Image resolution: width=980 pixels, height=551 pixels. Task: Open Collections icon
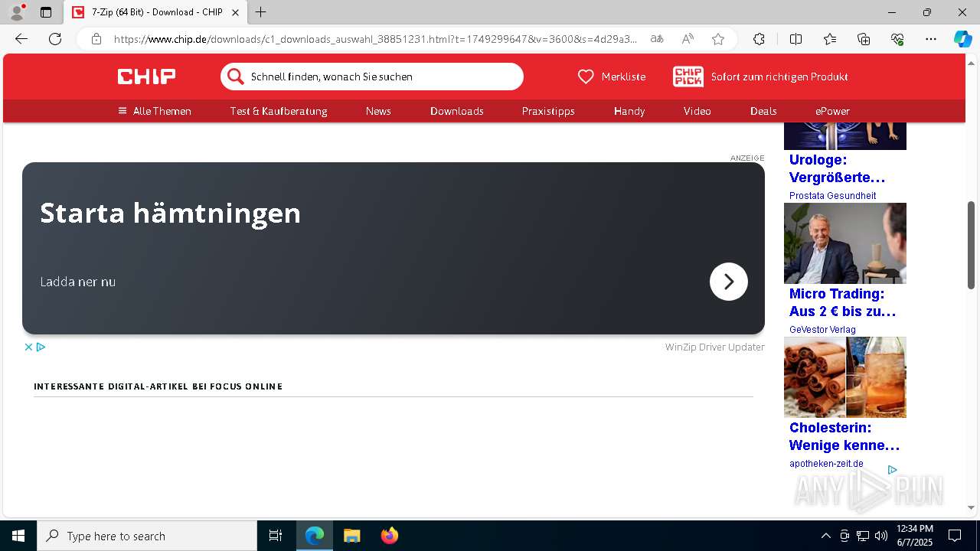864,39
